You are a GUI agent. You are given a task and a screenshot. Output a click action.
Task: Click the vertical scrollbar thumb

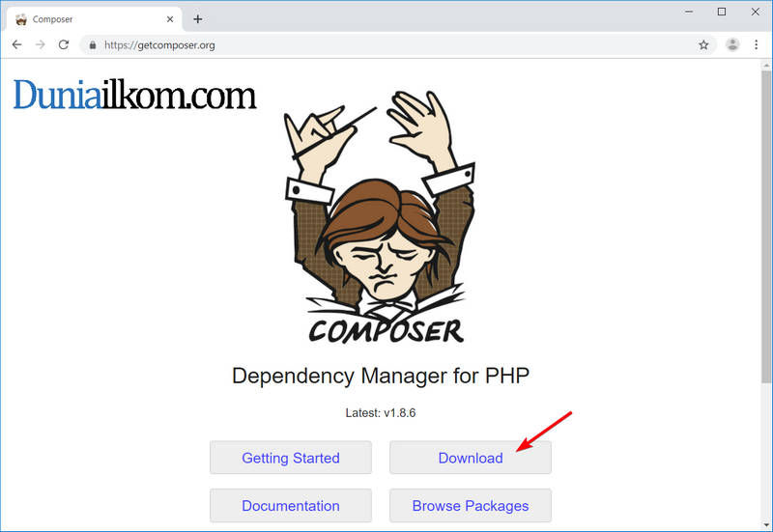tap(766, 226)
